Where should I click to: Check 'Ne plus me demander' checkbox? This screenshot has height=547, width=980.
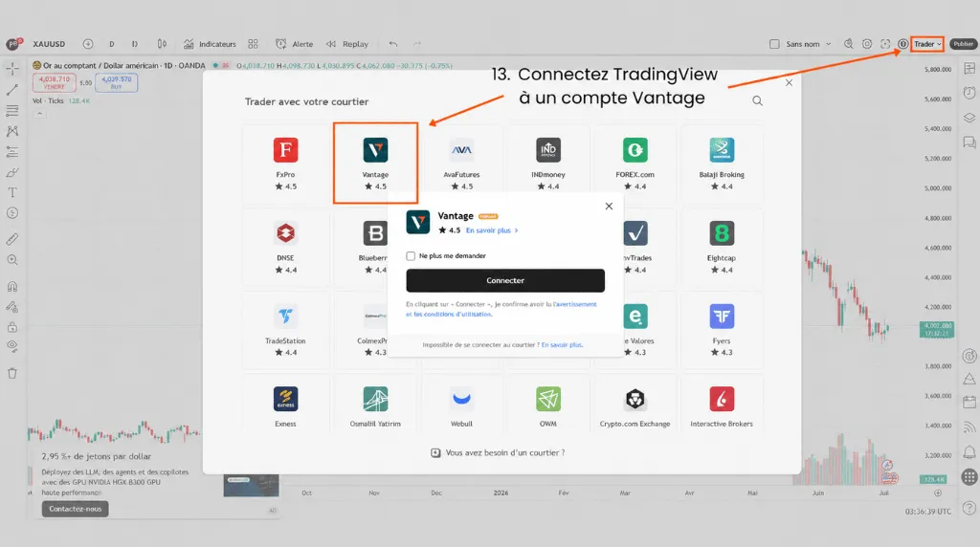pos(411,256)
